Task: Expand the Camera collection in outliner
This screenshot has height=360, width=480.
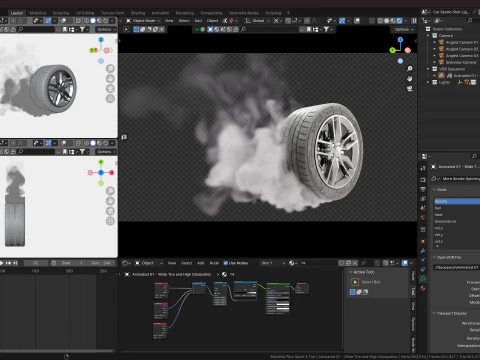Action: pos(428,35)
